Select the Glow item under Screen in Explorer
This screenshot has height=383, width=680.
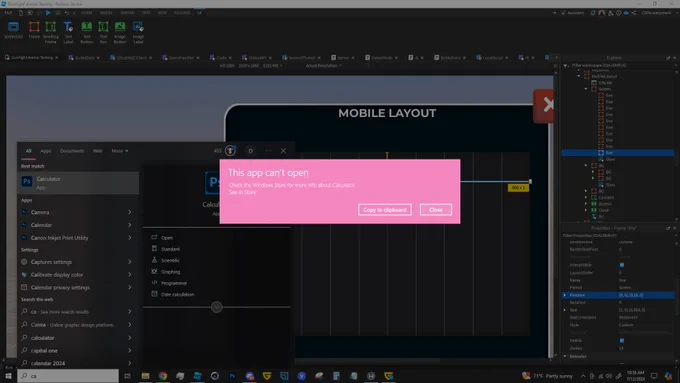pos(610,159)
